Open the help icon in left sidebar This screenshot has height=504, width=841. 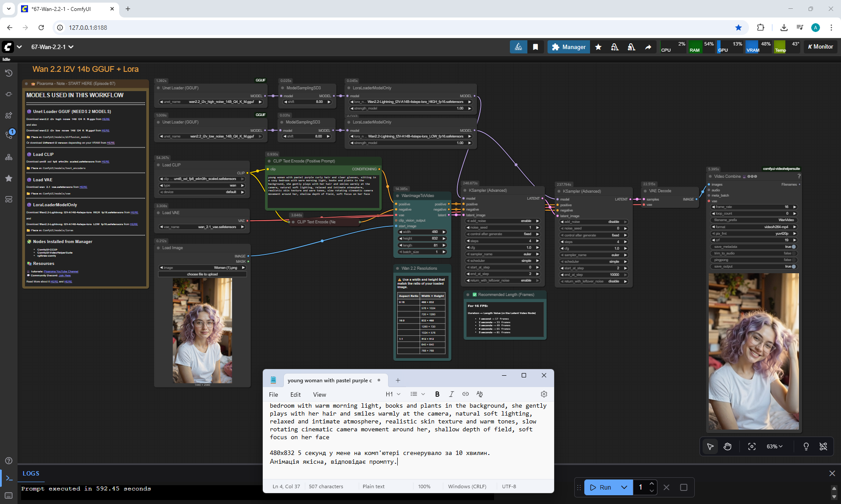(9, 461)
